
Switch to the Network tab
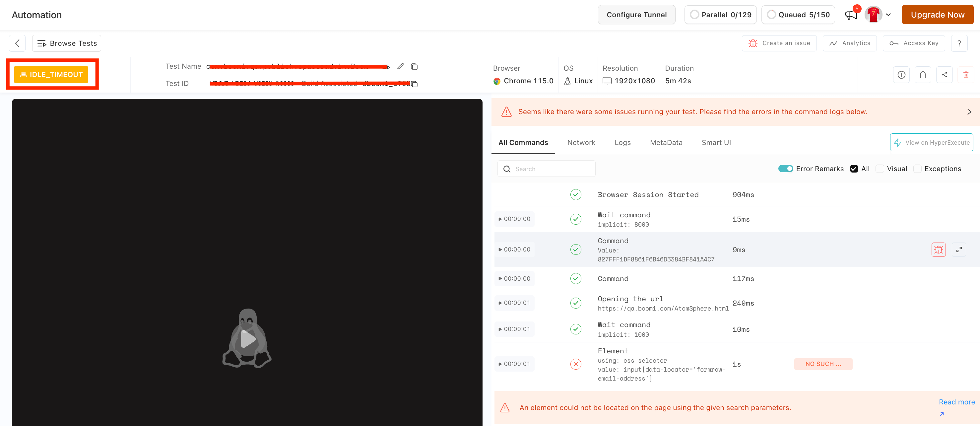pyautogui.click(x=581, y=142)
